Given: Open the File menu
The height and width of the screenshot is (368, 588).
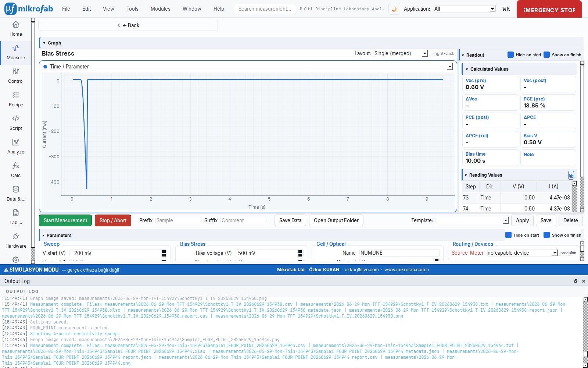Looking at the screenshot, I should tap(66, 9).
